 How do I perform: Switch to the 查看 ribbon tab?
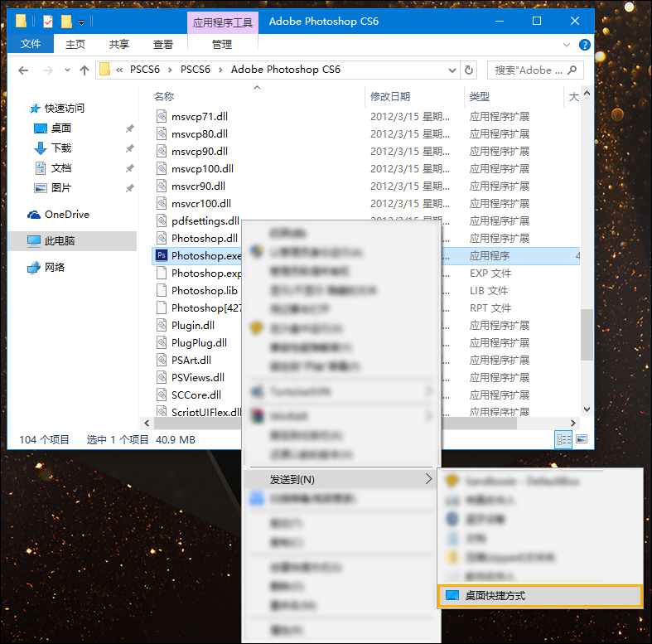(162, 44)
